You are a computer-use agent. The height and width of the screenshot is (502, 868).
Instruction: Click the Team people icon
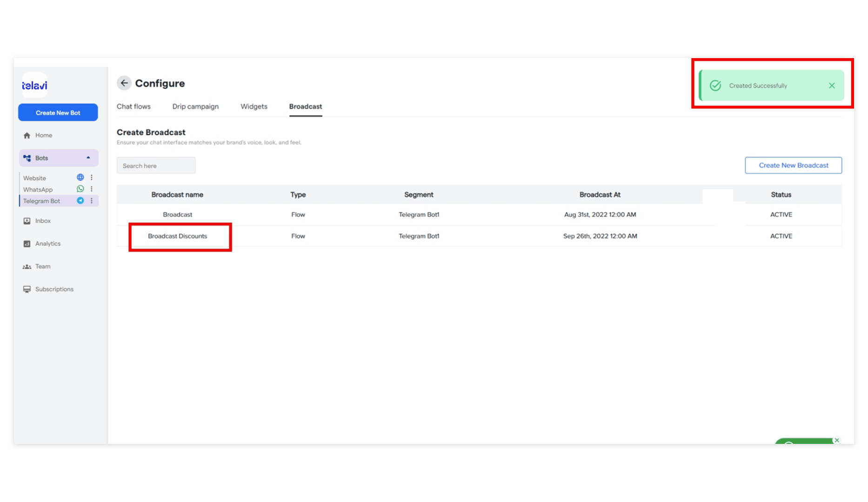tap(27, 266)
